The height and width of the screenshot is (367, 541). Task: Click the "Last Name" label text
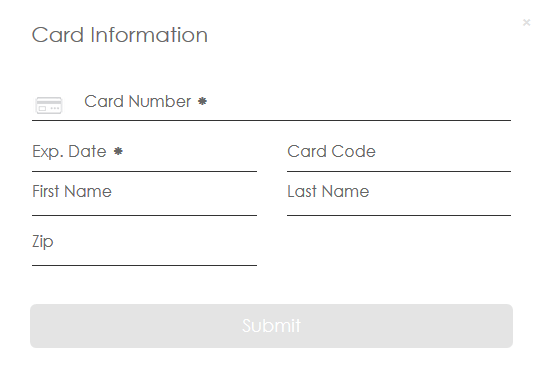[x=328, y=191]
